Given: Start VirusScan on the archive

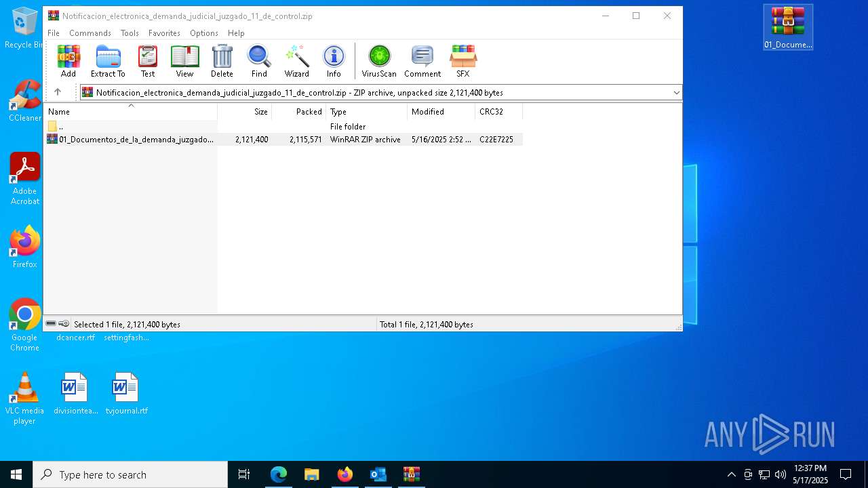Looking at the screenshot, I should [x=379, y=62].
